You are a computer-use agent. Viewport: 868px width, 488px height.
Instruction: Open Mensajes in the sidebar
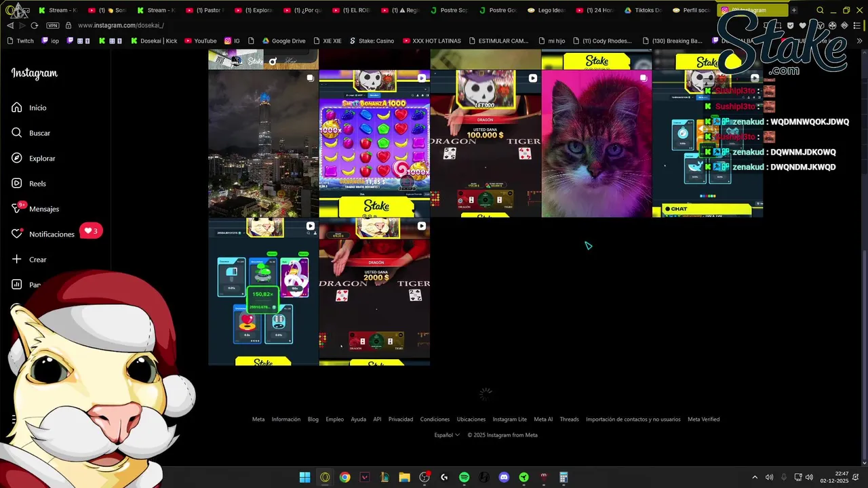[35, 209]
